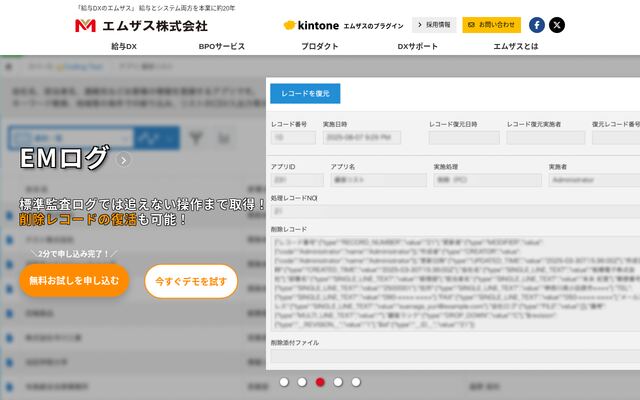Open the blurred view selector dropdown

point(71,138)
